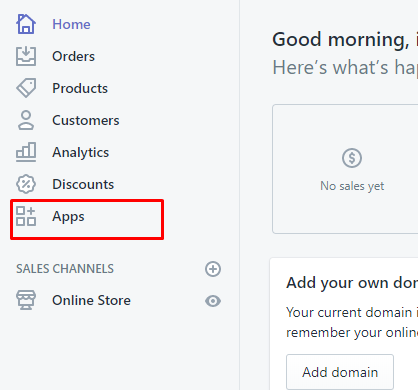Click the No sales yet card
418x390 pixels.
pos(345,169)
